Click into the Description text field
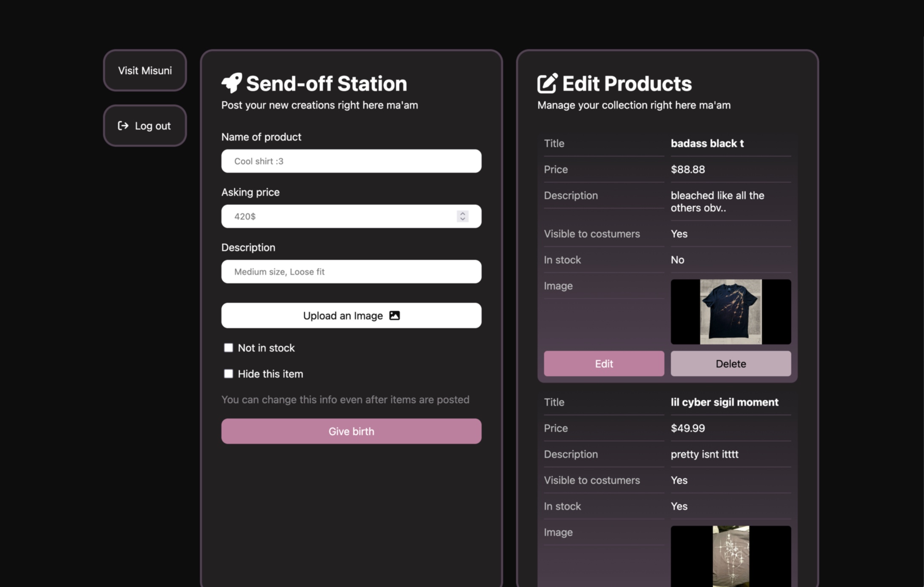The image size is (924, 587). click(x=351, y=271)
